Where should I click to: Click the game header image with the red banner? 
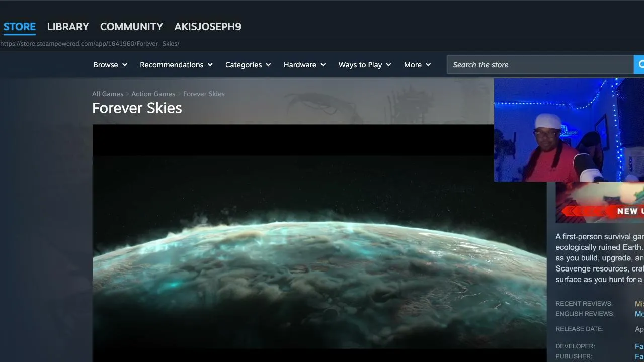600,202
